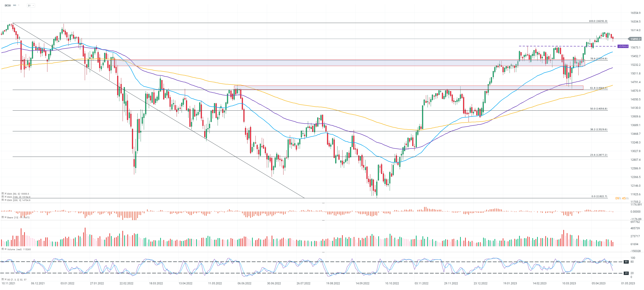Delete the EMA 100 indicator
Screen dimensions: 644x290
point(5,197)
